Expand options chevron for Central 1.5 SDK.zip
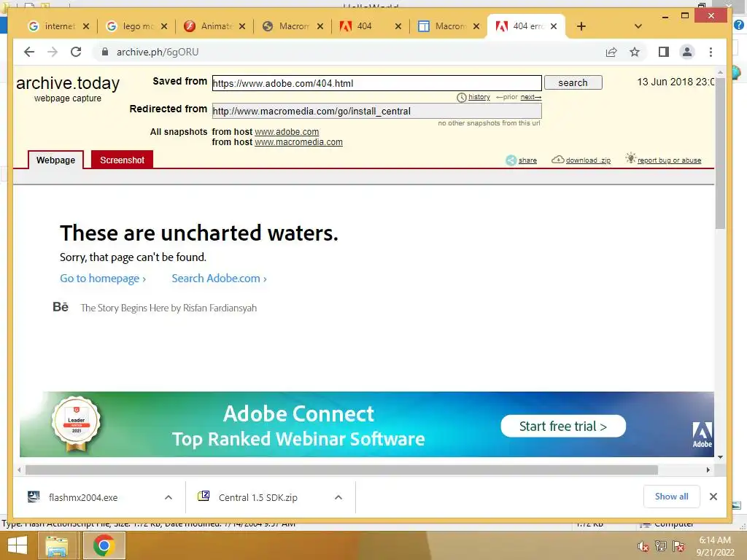The image size is (747, 560). coord(338,497)
